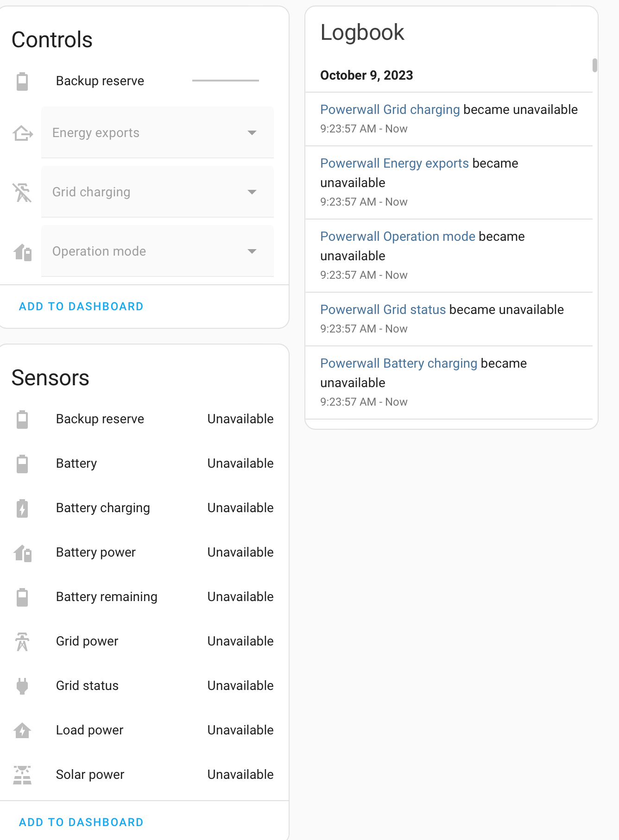
Task: Open Powerwall Battery charging from the Logbook
Action: tap(398, 364)
